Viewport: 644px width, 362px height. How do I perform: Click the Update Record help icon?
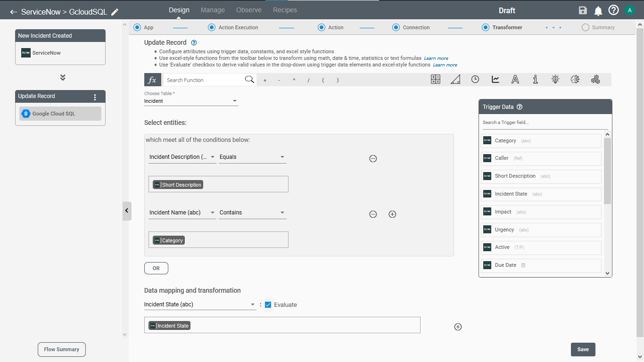(194, 42)
